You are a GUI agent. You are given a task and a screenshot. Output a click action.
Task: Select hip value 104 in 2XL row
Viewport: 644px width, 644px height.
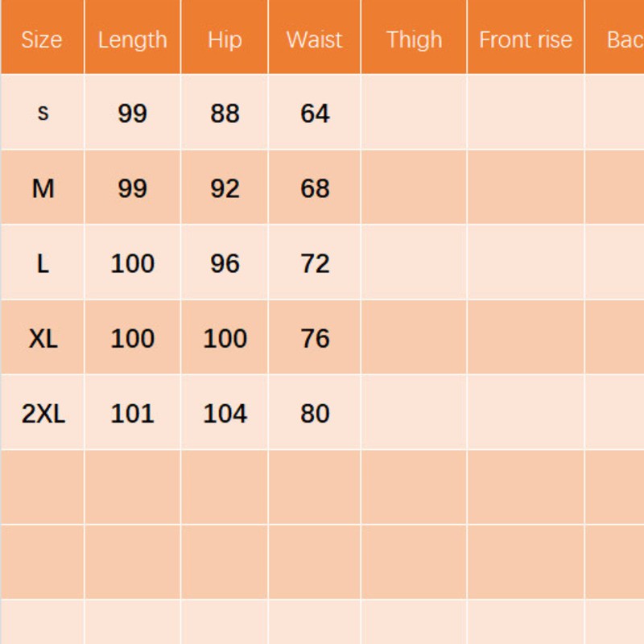[x=225, y=413]
